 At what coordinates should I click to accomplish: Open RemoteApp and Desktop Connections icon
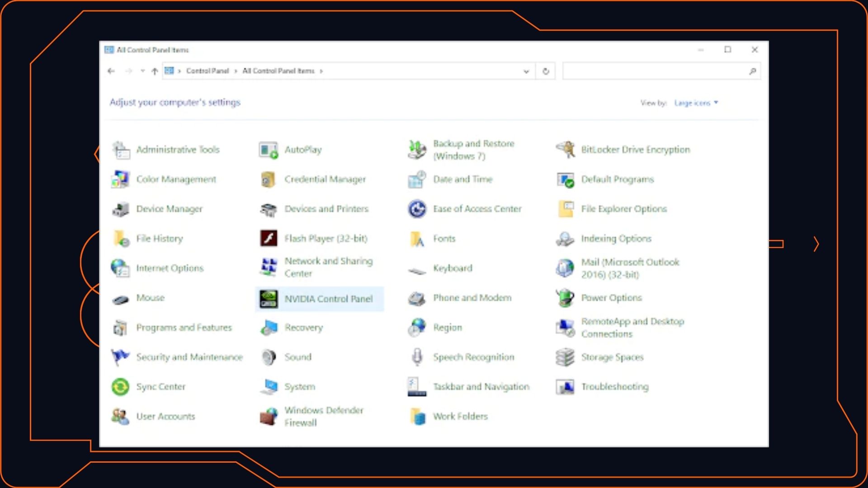point(565,328)
